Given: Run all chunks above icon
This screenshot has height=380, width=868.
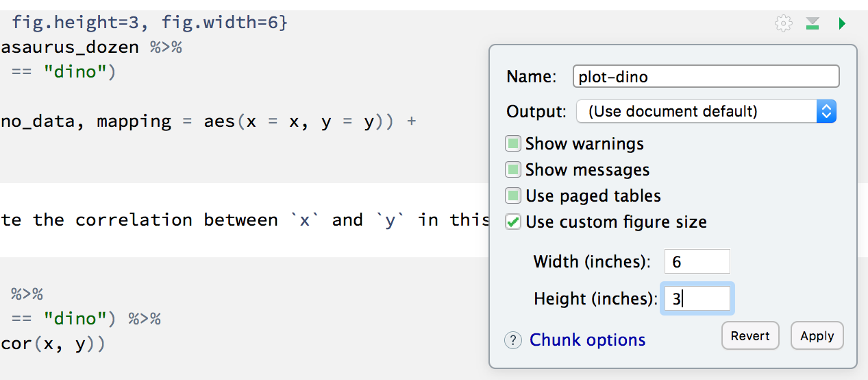Looking at the screenshot, I should tap(813, 24).
